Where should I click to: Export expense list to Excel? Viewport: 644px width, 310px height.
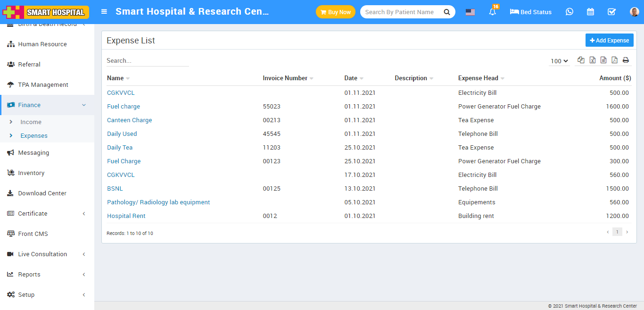[592, 60]
